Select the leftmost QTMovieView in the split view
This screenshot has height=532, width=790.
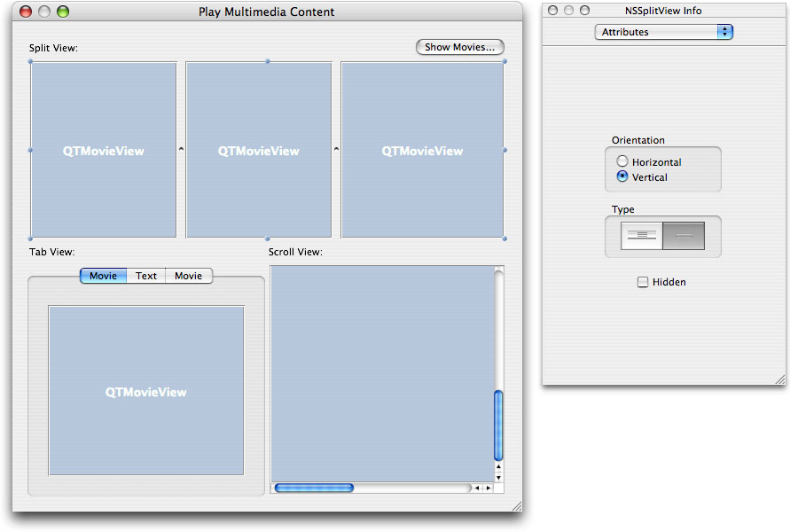[x=104, y=151]
